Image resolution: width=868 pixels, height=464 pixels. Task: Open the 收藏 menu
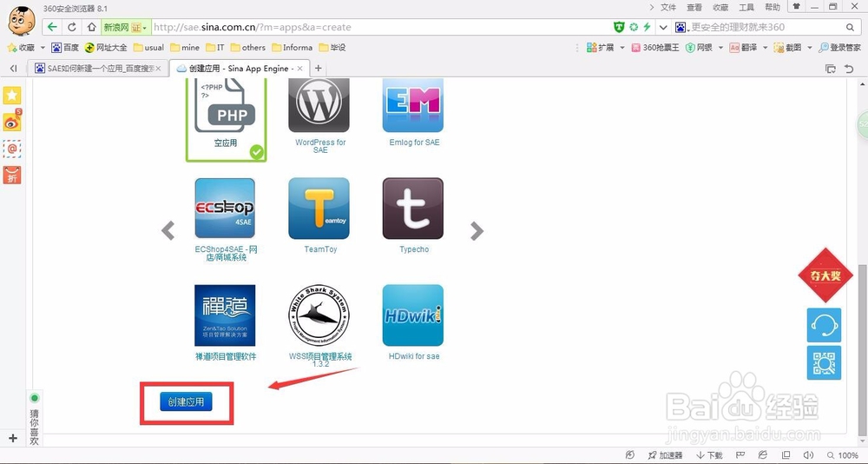click(x=720, y=7)
